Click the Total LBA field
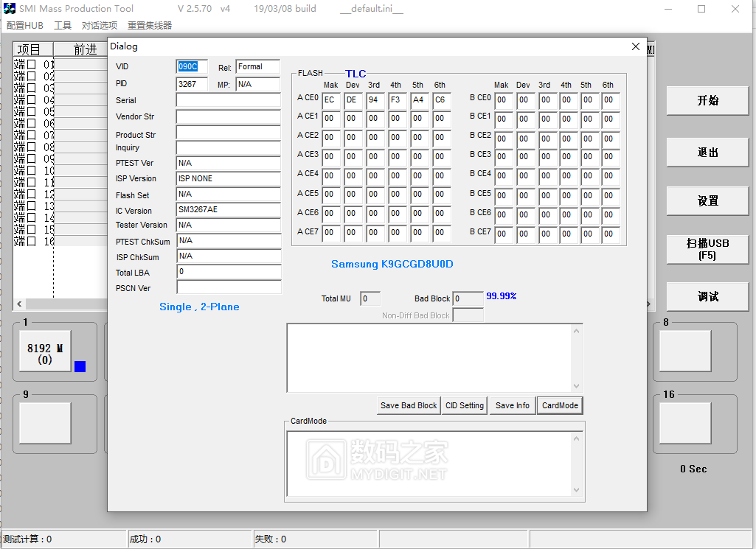The width and height of the screenshot is (756, 549). tap(229, 272)
